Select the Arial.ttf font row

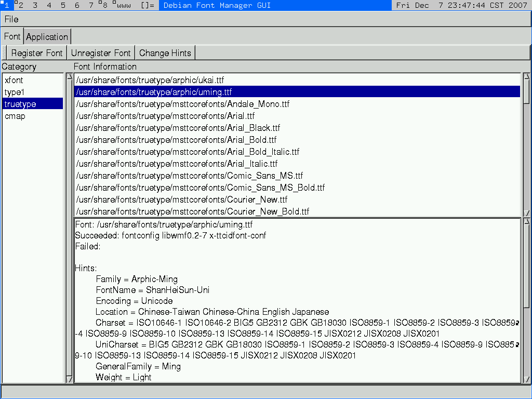coord(297,116)
